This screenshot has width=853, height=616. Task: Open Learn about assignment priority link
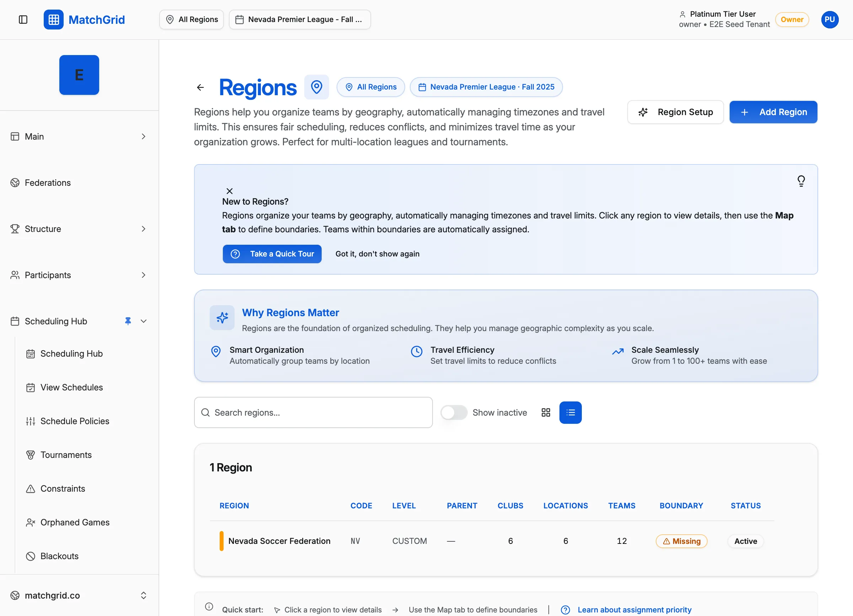point(634,610)
